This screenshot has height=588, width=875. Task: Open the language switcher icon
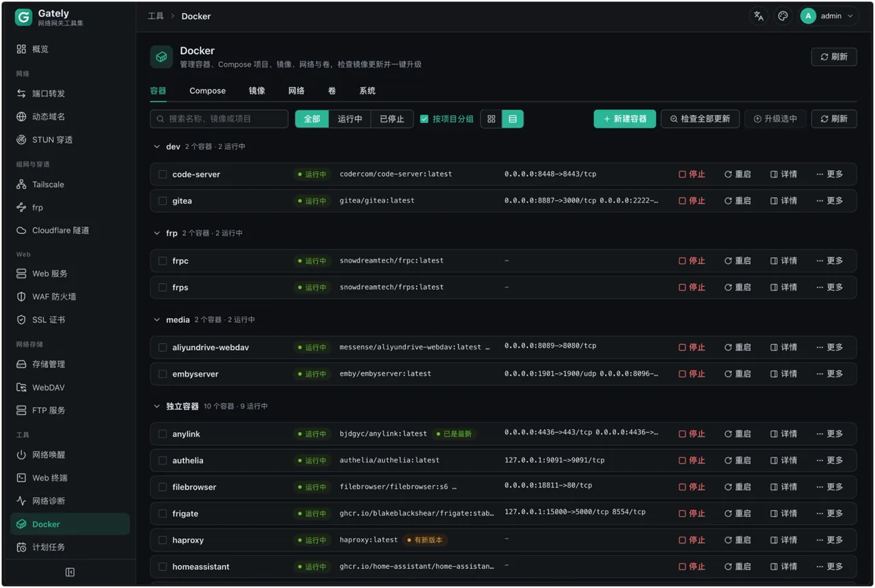(758, 16)
